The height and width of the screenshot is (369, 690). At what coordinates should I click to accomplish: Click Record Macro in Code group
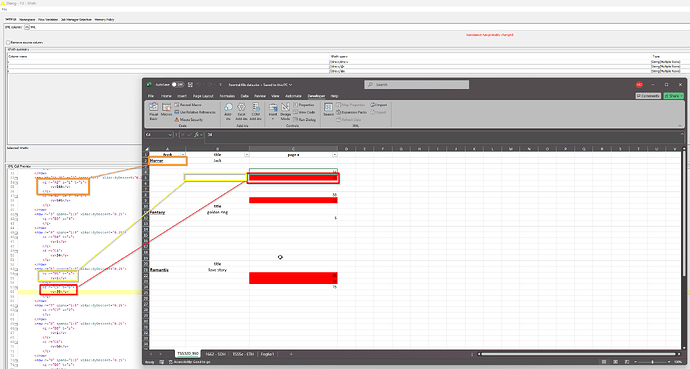[188, 105]
